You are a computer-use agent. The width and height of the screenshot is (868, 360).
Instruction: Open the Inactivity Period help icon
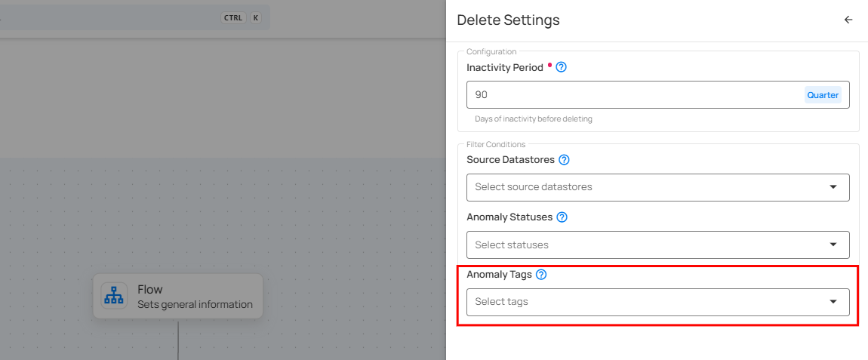[561, 67]
